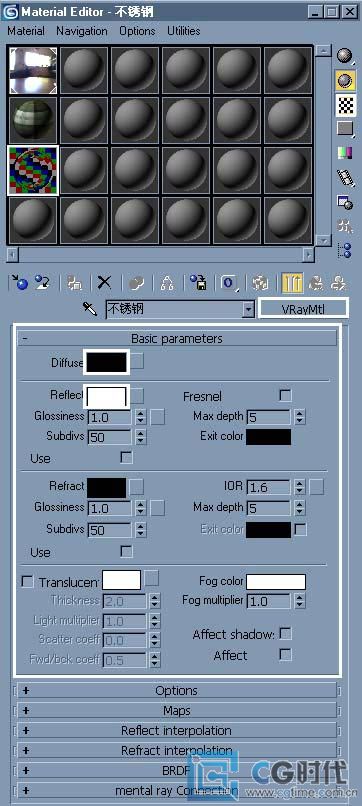Click the map button beside Reflect Glossiness
This screenshot has height=806, width=362.
point(158,417)
